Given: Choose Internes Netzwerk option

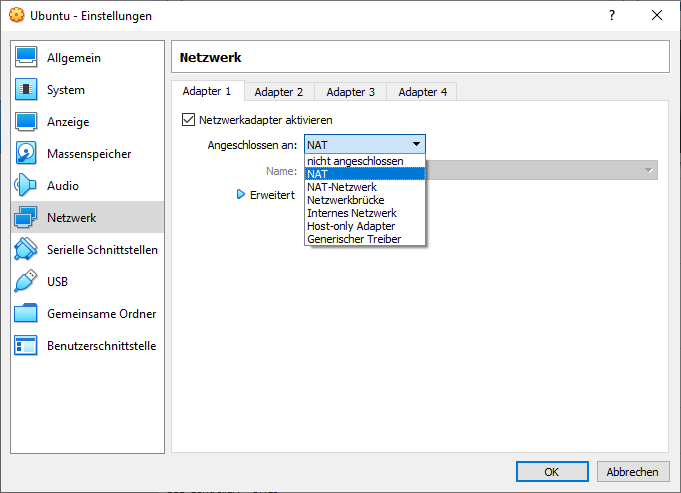Looking at the screenshot, I should 365,213.
